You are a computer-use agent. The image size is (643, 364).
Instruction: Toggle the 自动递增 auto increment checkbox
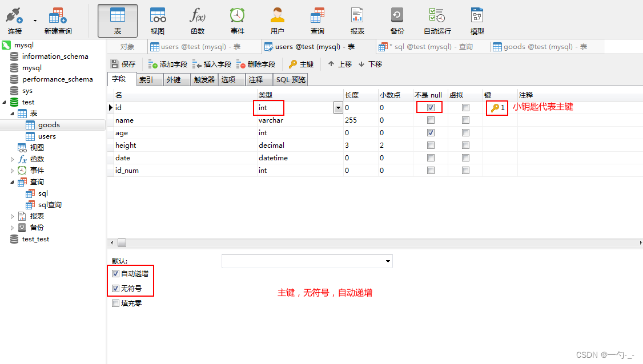(116, 273)
